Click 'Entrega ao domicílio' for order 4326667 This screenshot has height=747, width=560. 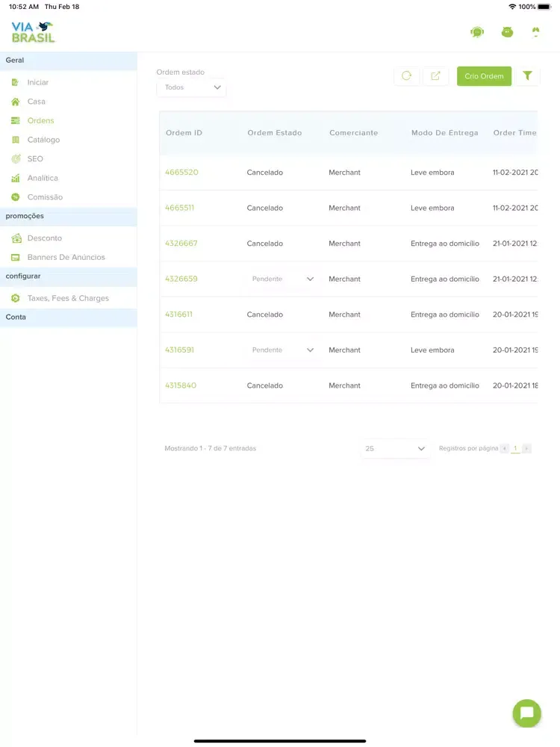coord(445,244)
